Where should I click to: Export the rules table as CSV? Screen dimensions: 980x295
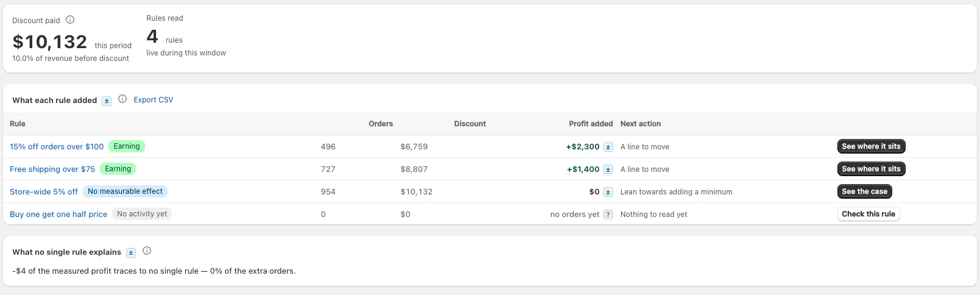[153, 100]
